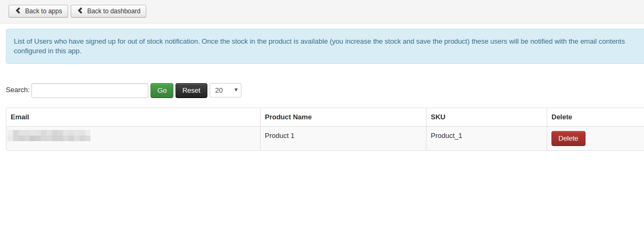Click the empty space in the top navigation bar

tap(372, 11)
